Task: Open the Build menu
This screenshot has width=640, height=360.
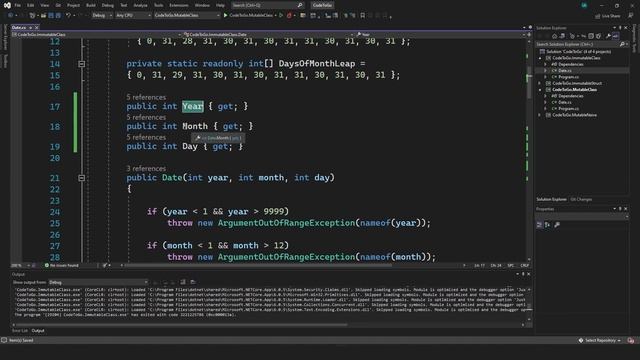Action: pyautogui.click(x=91, y=5)
